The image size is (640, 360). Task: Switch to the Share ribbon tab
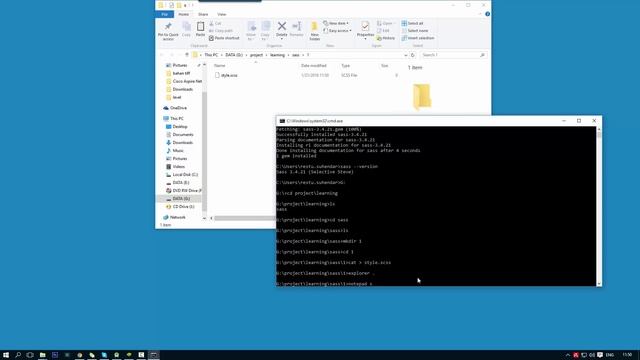pos(203,14)
